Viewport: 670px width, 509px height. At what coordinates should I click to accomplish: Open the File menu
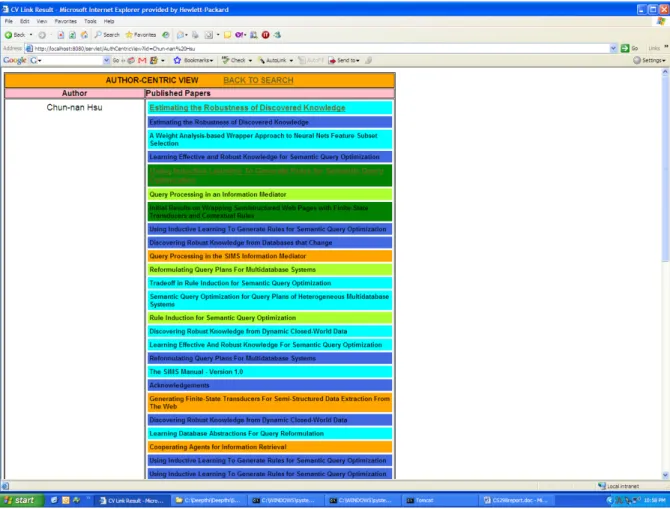coord(9,21)
